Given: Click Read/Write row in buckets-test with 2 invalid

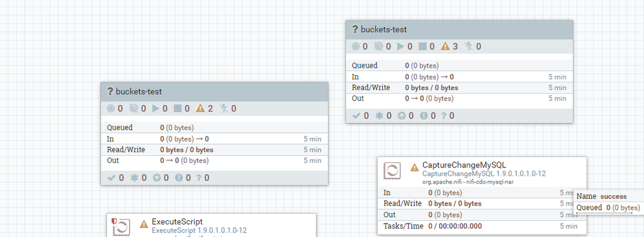Looking at the screenshot, I should pos(215,150).
